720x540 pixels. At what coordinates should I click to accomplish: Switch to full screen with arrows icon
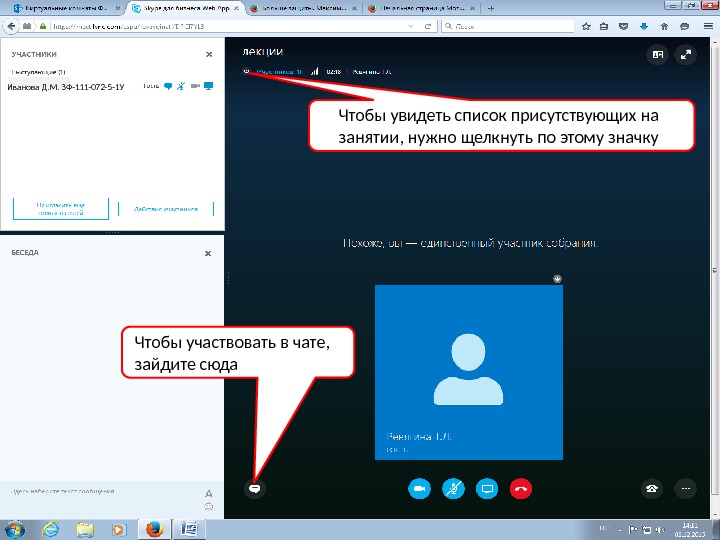686,55
